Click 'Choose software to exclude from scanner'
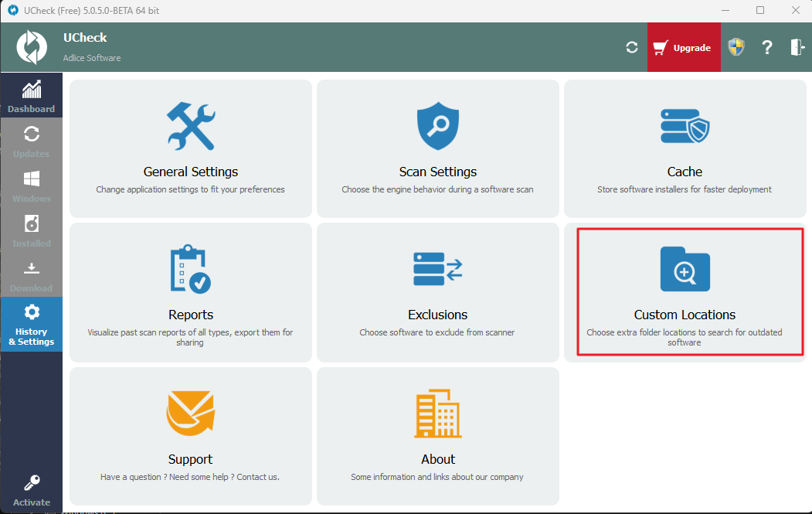This screenshot has width=812, height=514. coord(437,332)
